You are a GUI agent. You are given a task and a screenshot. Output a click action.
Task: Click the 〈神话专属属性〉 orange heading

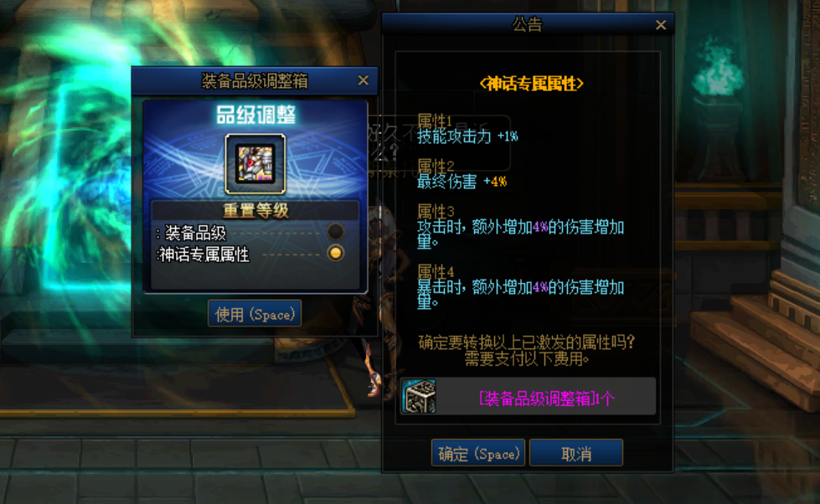(531, 84)
